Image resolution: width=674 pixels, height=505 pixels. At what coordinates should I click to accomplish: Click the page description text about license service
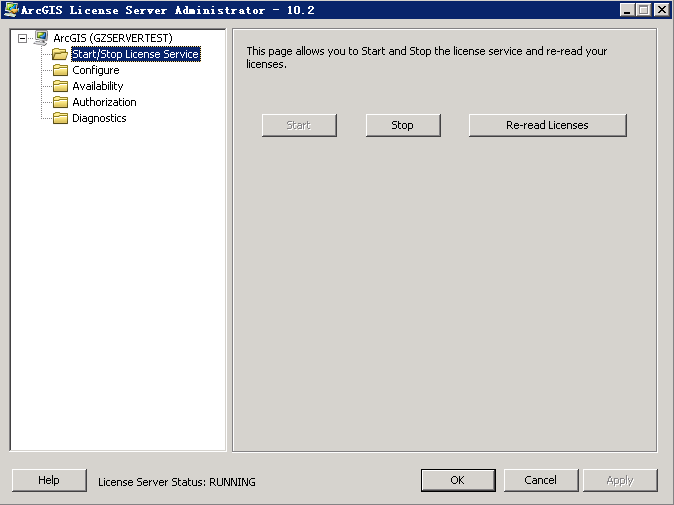pyautogui.click(x=426, y=58)
